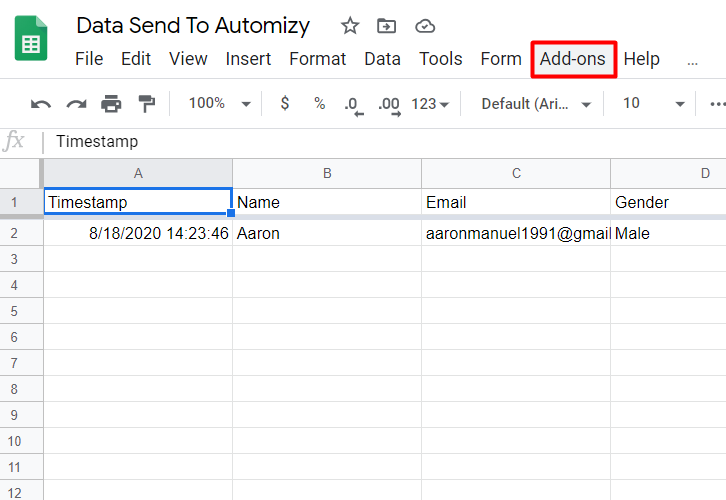This screenshot has height=500, width=726.
Task: Open the three-dot toolbar overflow
Action: point(717,104)
